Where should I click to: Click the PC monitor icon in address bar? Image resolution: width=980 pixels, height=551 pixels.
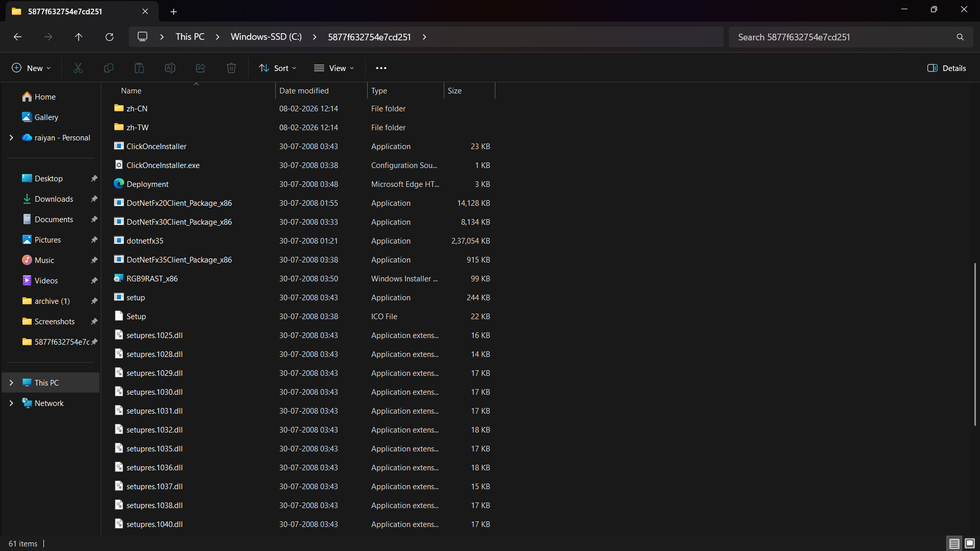[x=142, y=37]
